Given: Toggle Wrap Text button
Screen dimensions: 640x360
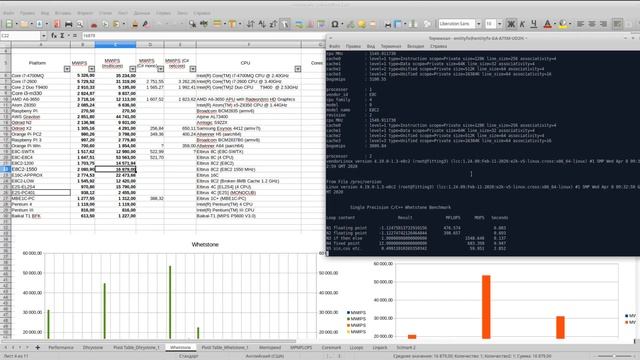Looking at the screenshot, I should (x=618, y=24).
